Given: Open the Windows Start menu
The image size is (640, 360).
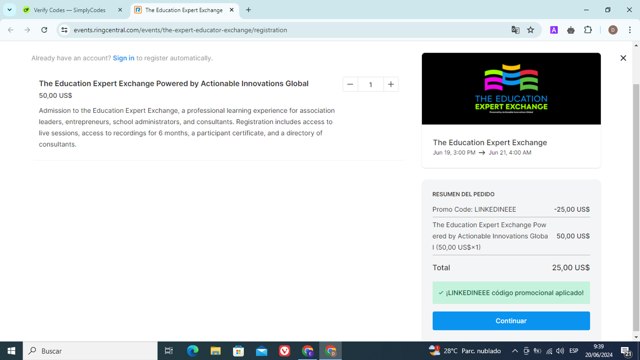Looking at the screenshot, I should click(11, 351).
